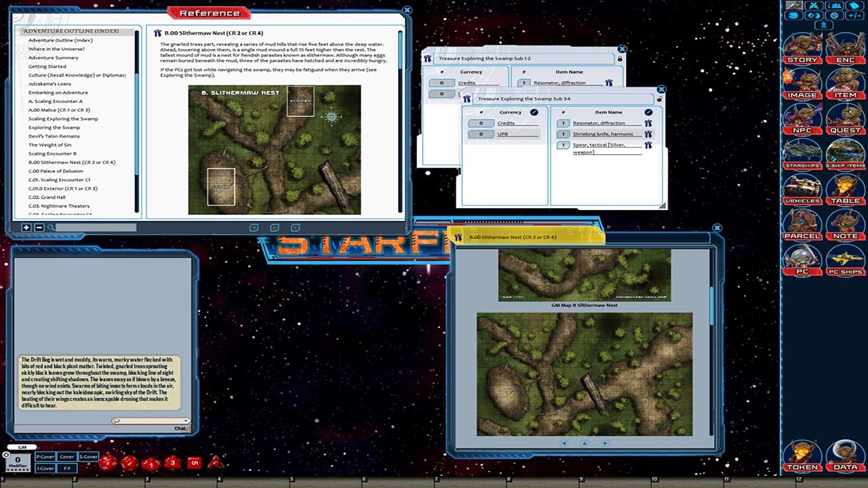868x488 pixels.
Task: Open the NPC panel
Action: click(803, 129)
